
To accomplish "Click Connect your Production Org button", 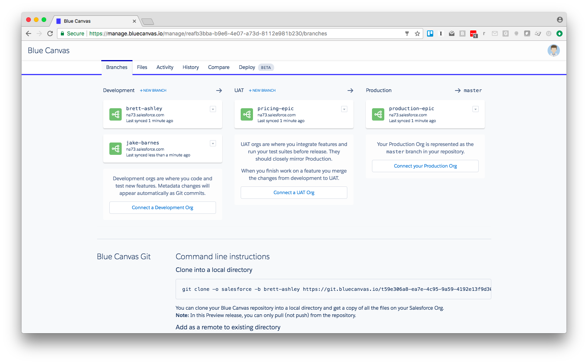I will pos(425,166).
